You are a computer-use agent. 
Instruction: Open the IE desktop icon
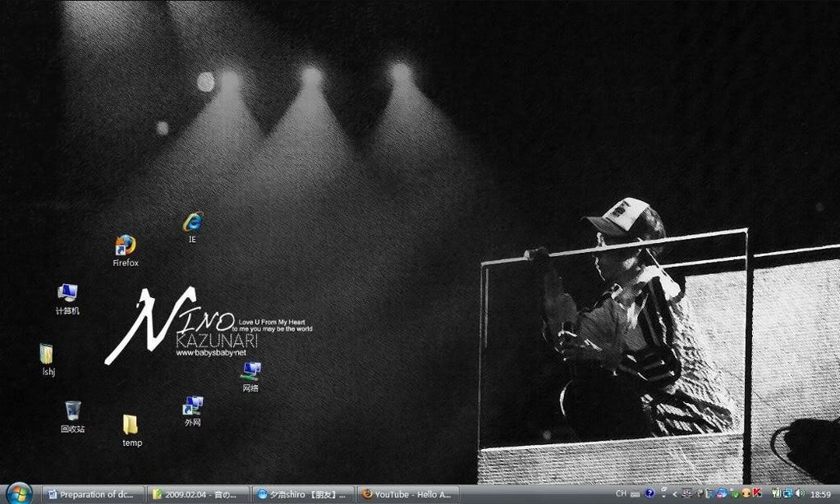(x=193, y=222)
